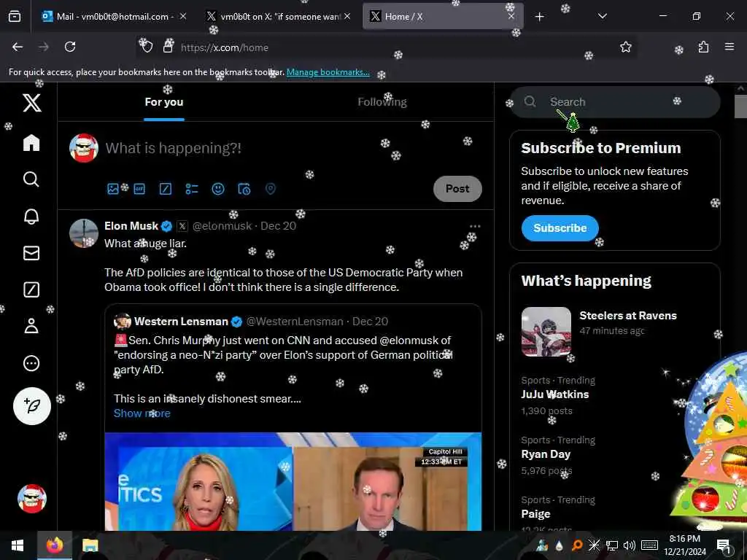Screen dimensions: 747x560
Task: Open the @elonmusk handle link
Action: pos(222,226)
